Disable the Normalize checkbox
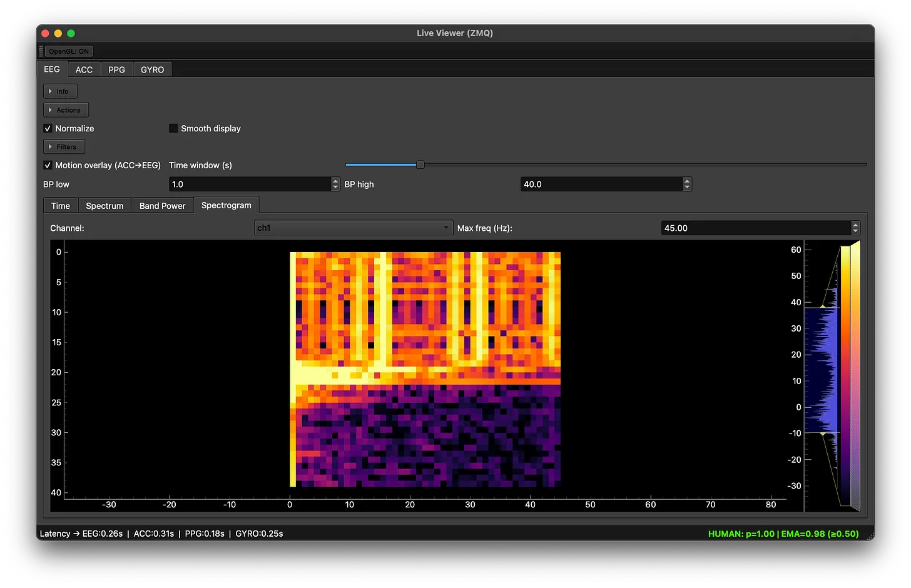Screen dimensions: 911x588 coord(48,128)
